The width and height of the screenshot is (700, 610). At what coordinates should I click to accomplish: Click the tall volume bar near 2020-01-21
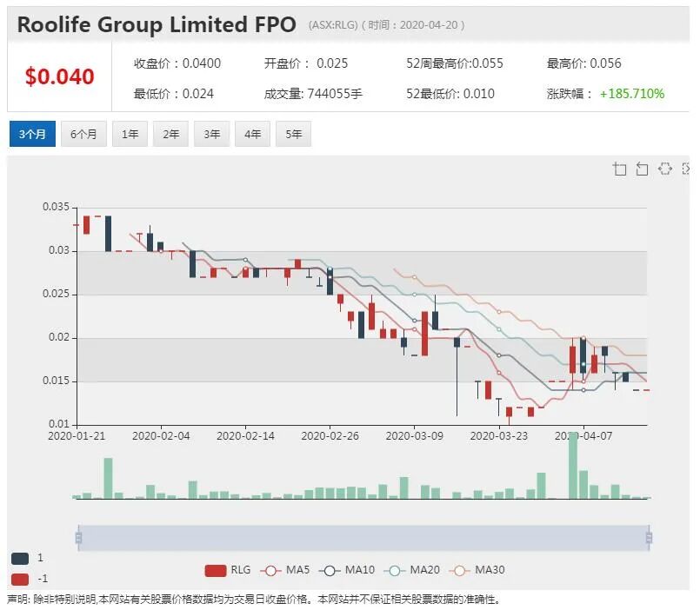[108, 479]
